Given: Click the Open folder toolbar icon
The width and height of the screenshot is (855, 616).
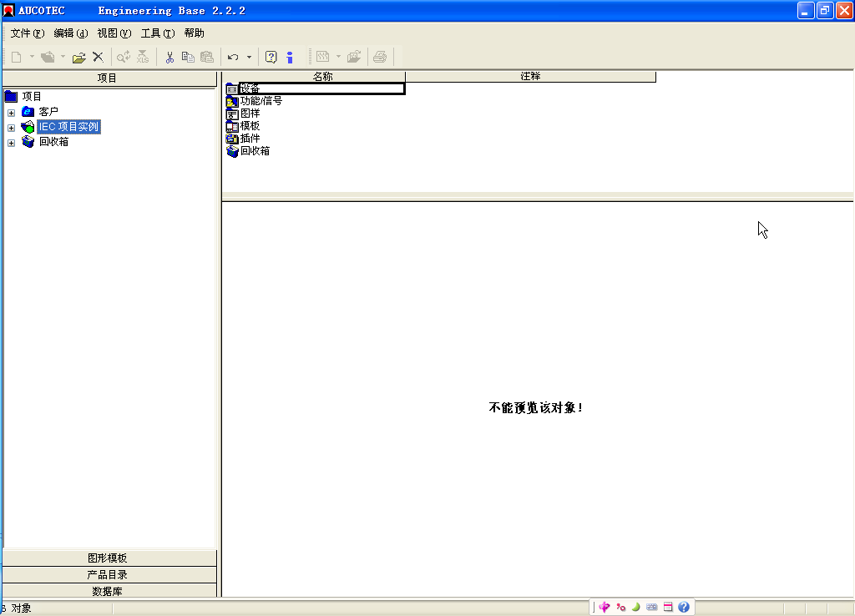Looking at the screenshot, I should (79, 57).
